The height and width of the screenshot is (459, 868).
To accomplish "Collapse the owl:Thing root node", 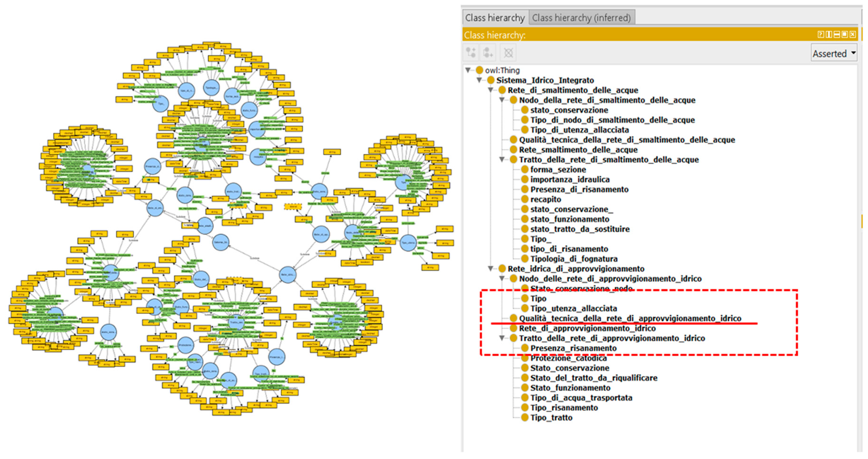I will pos(468,70).
